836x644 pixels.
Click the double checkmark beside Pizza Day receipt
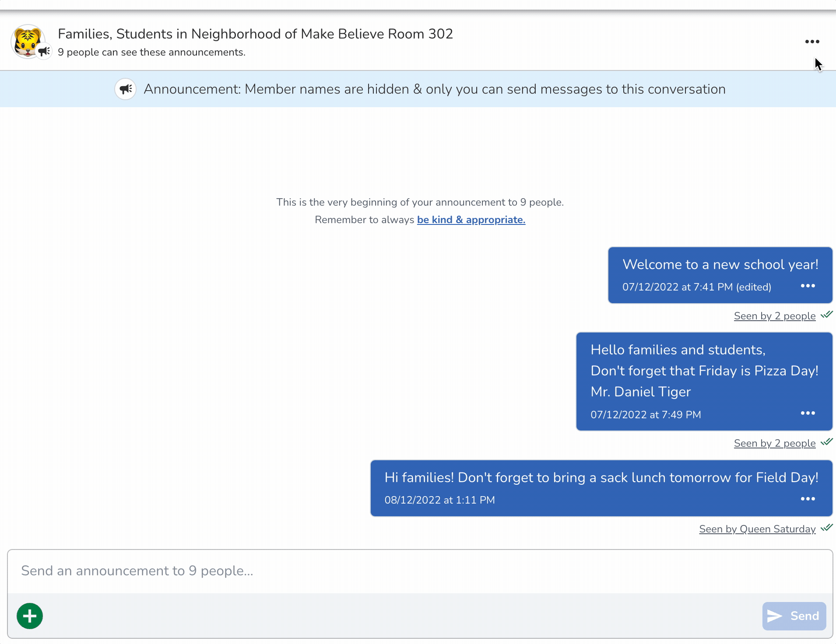[827, 442]
